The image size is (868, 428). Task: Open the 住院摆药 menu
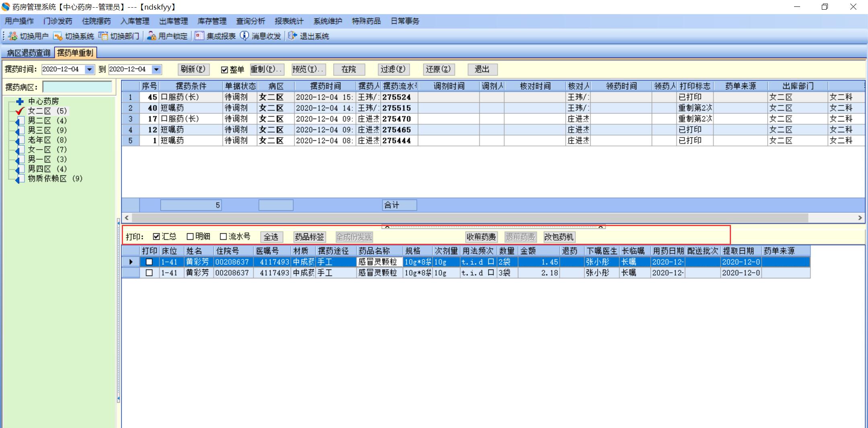(x=96, y=21)
